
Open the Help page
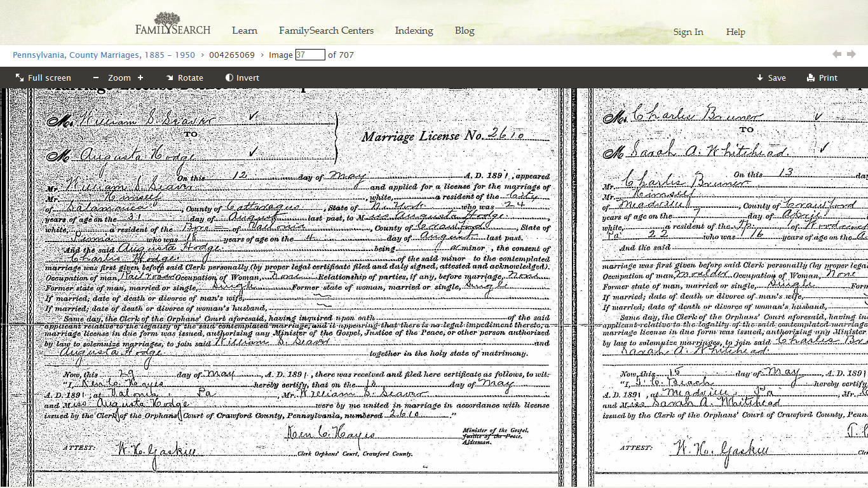(x=735, y=31)
